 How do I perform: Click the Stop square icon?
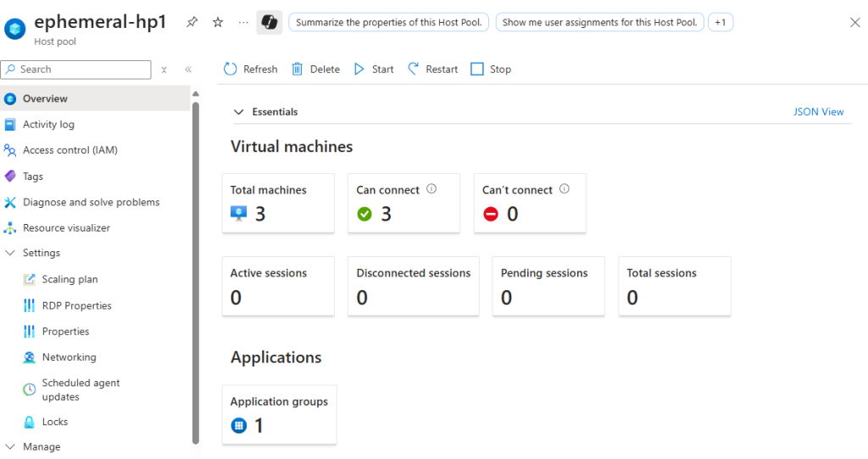pyautogui.click(x=476, y=70)
